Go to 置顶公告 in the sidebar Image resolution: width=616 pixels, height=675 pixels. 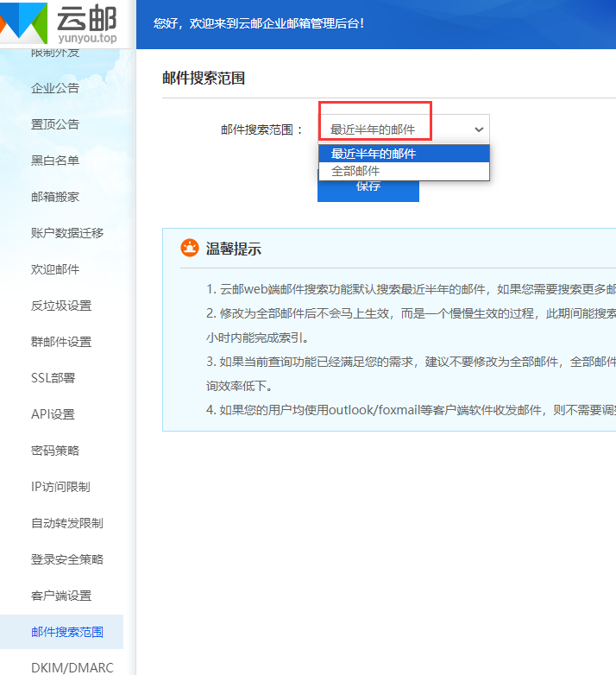tap(55, 124)
